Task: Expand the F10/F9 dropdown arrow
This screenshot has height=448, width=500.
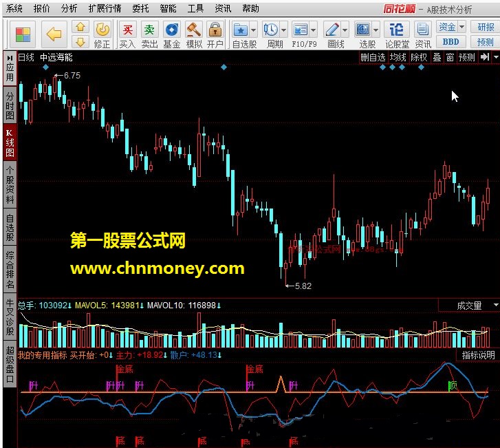Action: pyautogui.click(x=313, y=30)
